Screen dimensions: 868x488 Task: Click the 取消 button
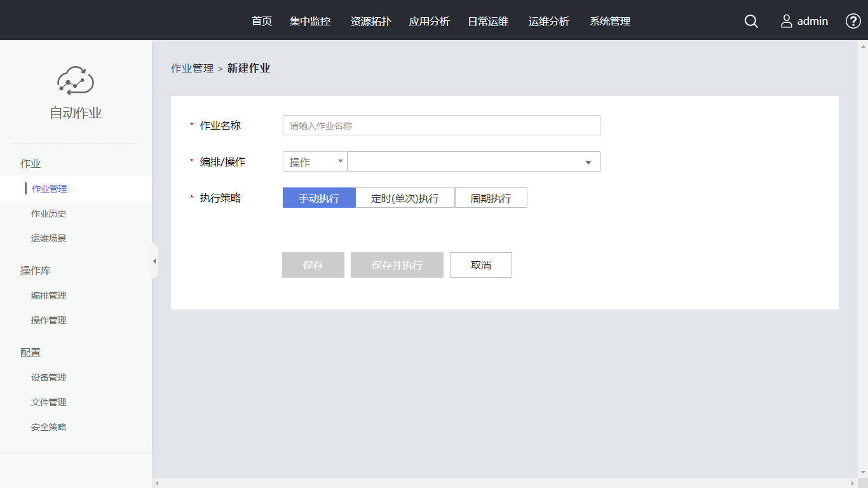[x=481, y=265]
